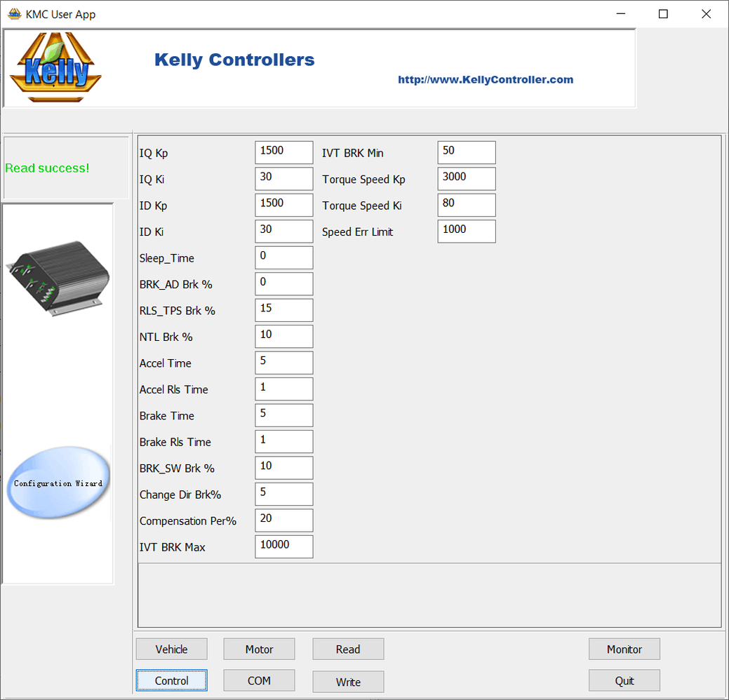This screenshot has height=700, width=729.
Task: Maximize the KMC User App window
Action: [664, 14]
